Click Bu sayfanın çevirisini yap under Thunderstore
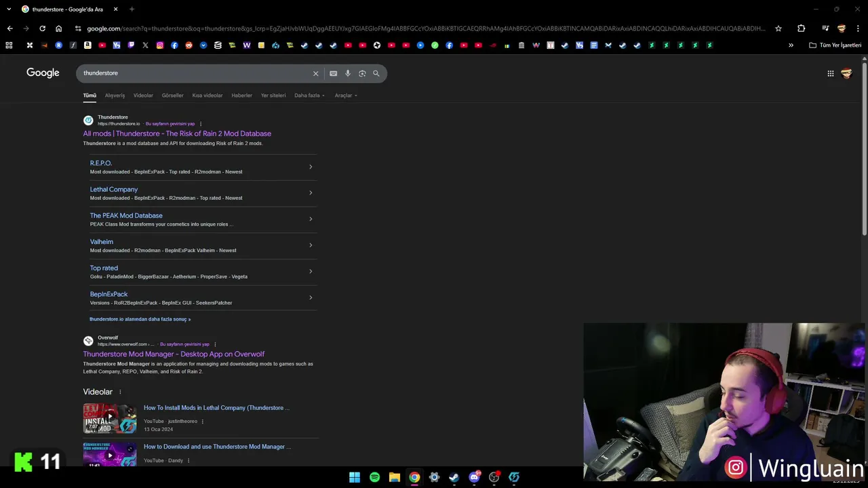This screenshot has height=488, width=868. [170, 124]
